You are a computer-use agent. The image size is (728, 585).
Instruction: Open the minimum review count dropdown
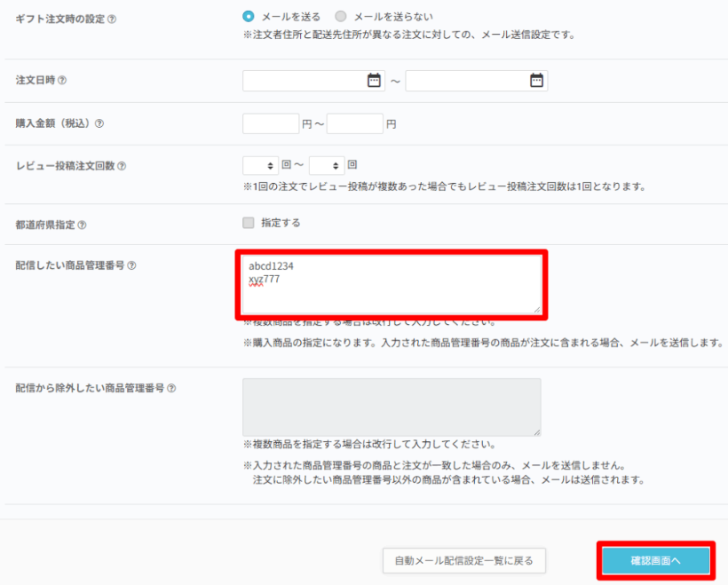tap(260, 165)
